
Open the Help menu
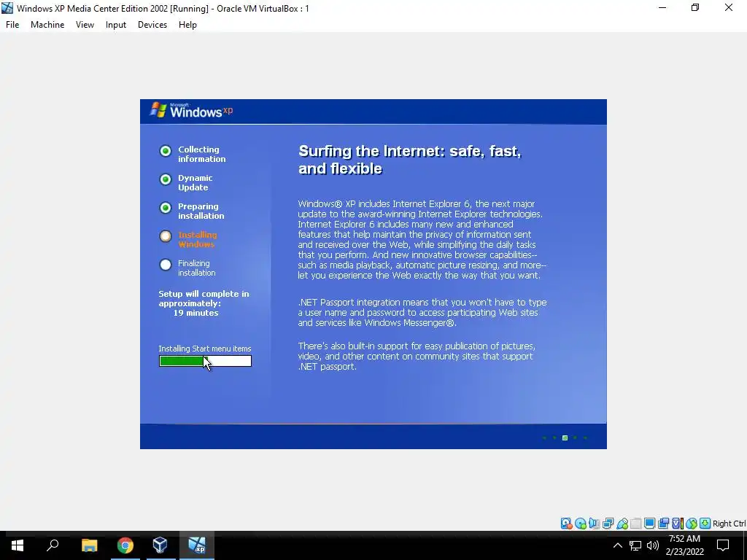tap(187, 25)
